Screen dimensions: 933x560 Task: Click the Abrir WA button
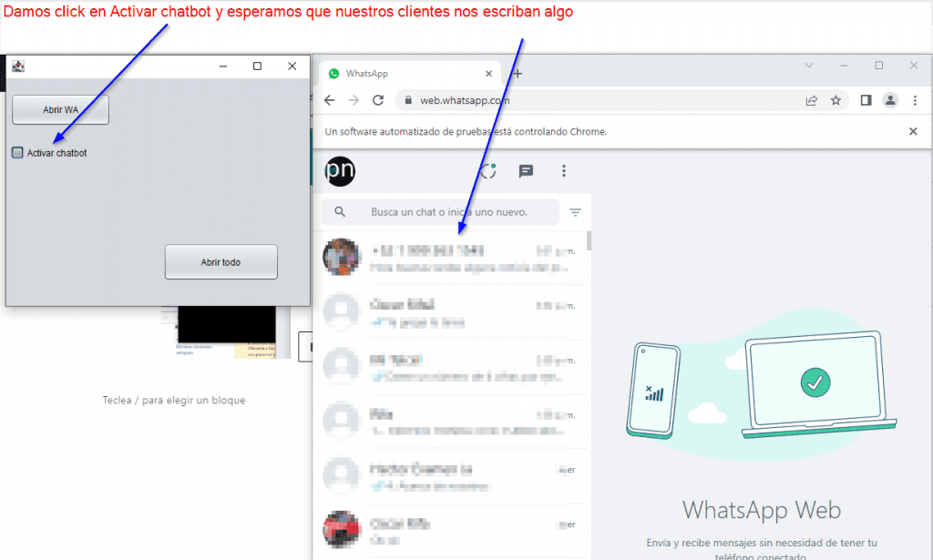click(x=60, y=110)
